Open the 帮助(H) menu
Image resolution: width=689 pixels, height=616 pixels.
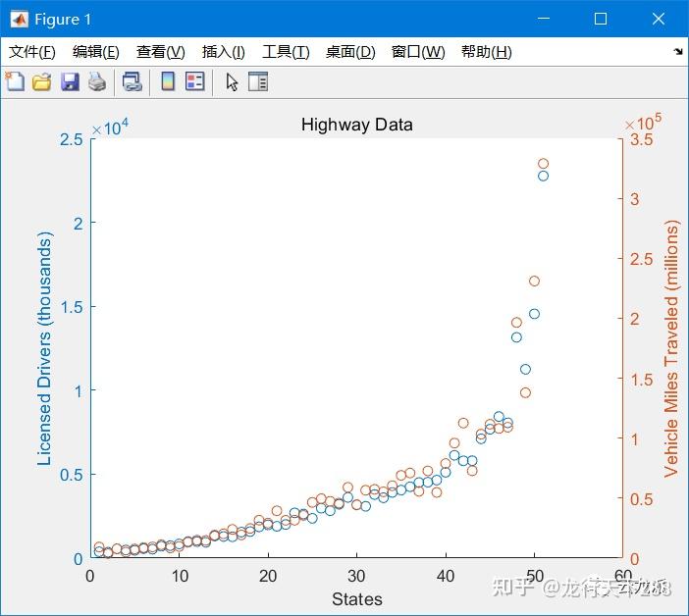pyautogui.click(x=487, y=52)
